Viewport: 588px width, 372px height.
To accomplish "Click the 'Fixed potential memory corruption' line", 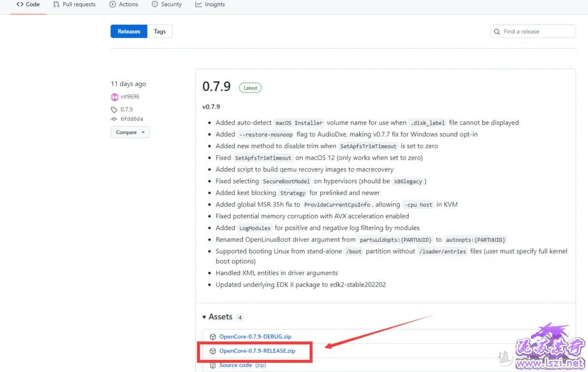I will 313,216.
